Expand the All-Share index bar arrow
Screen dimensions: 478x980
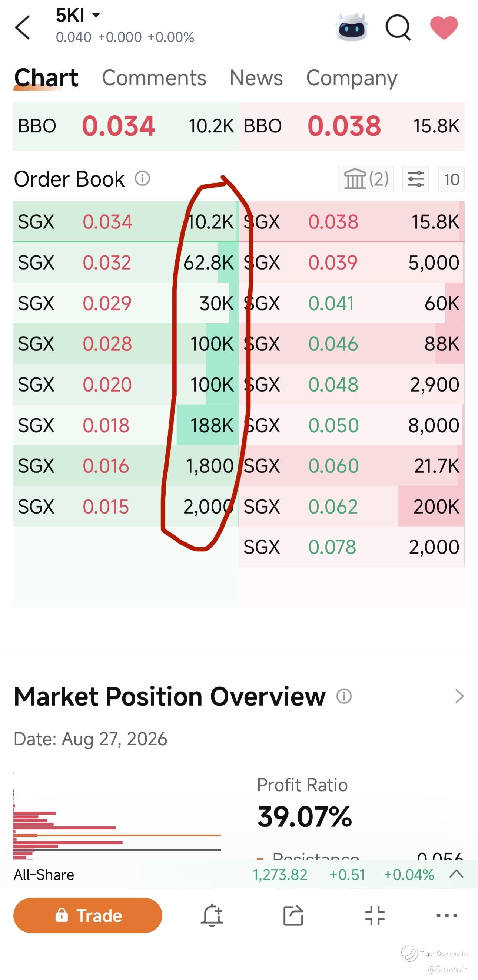pos(457,874)
